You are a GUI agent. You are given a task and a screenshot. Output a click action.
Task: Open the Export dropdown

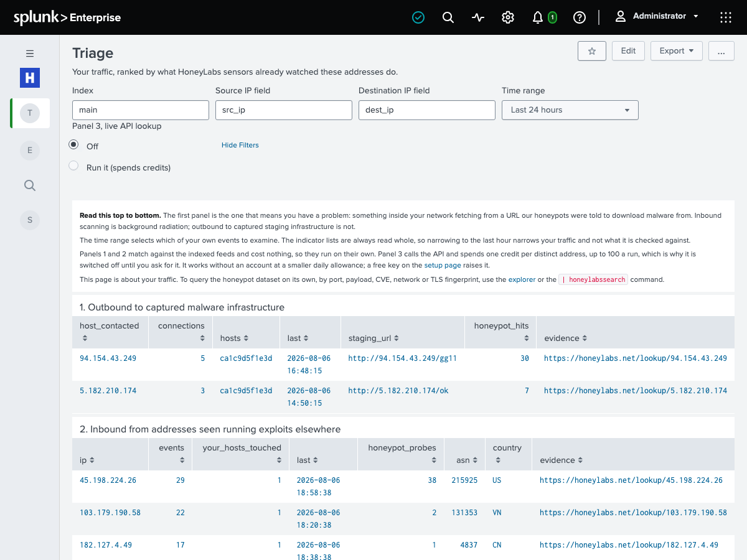coord(677,51)
